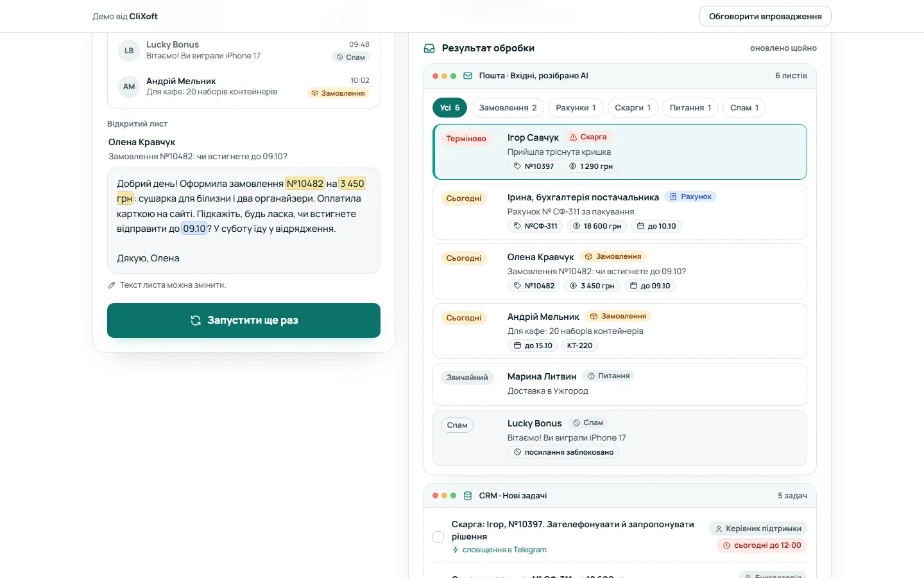This screenshot has height=578, width=924.
Task: Click the Обговорити впровадження button
Action: (766, 16)
